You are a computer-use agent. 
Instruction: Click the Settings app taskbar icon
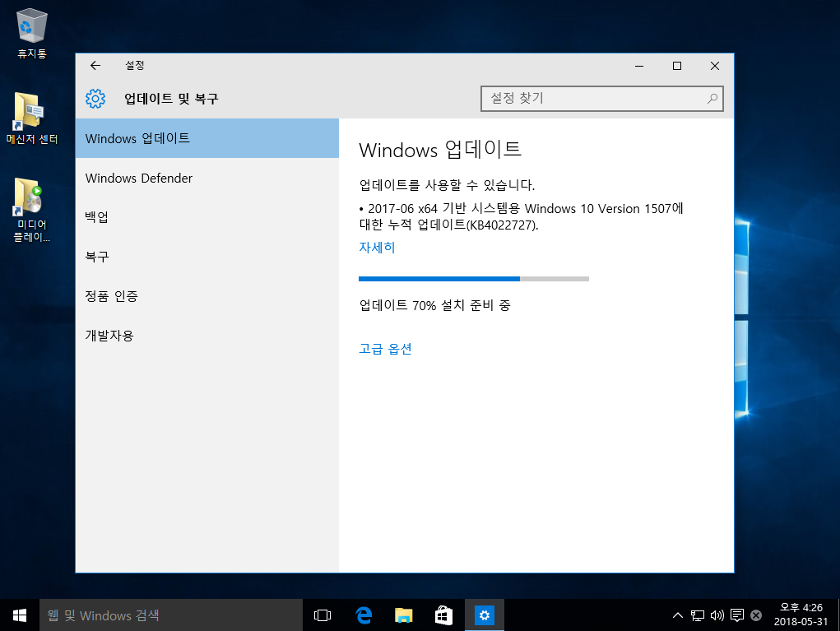click(485, 615)
